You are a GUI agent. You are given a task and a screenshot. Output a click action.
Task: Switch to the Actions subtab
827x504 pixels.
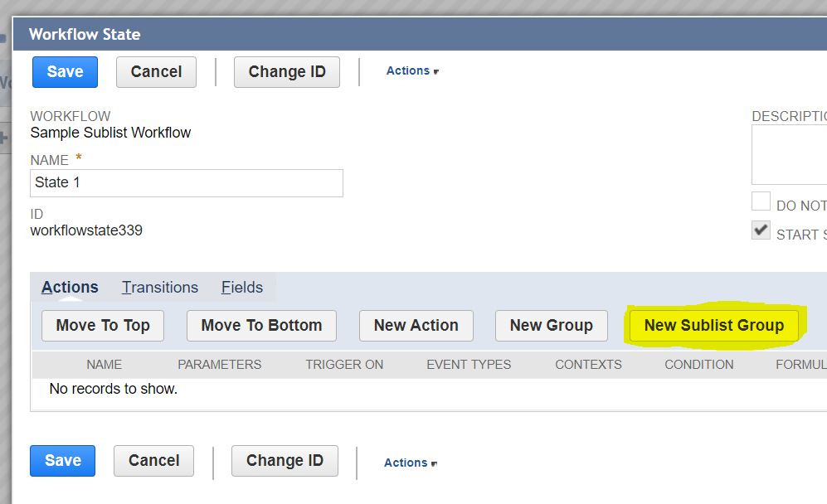70,288
